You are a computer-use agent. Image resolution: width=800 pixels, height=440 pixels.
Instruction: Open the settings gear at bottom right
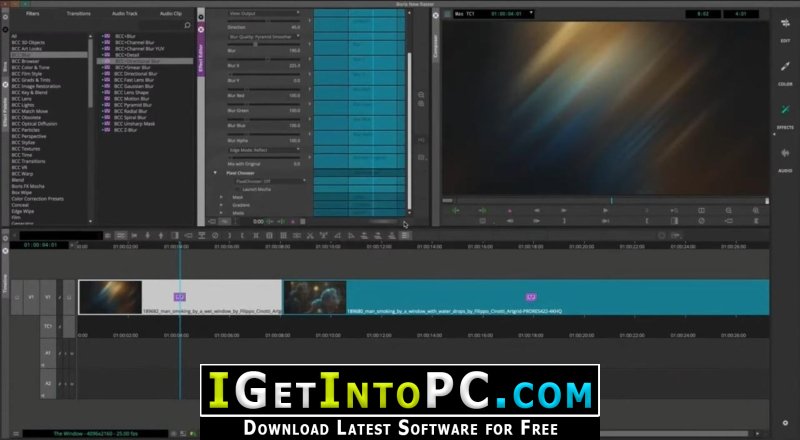(785, 423)
